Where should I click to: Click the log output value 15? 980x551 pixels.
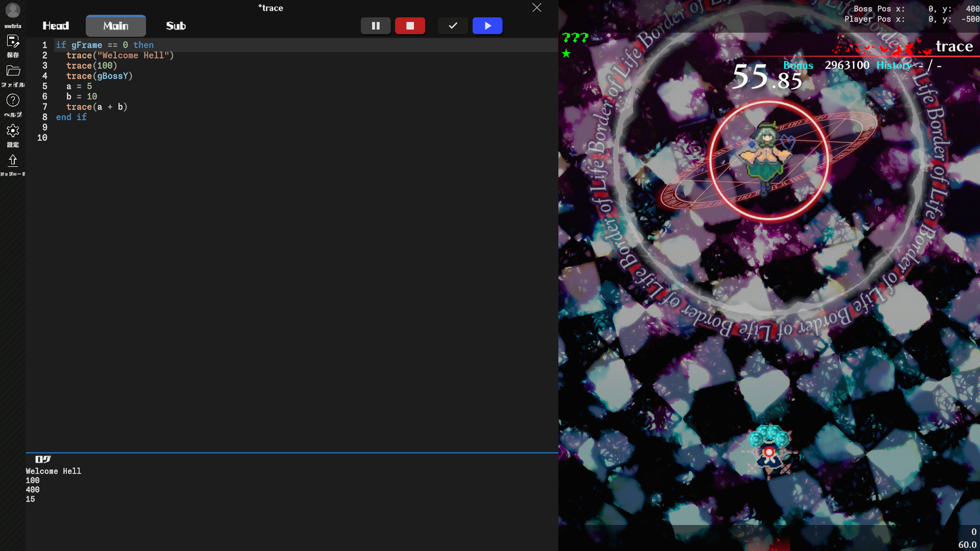[x=31, y=499]
